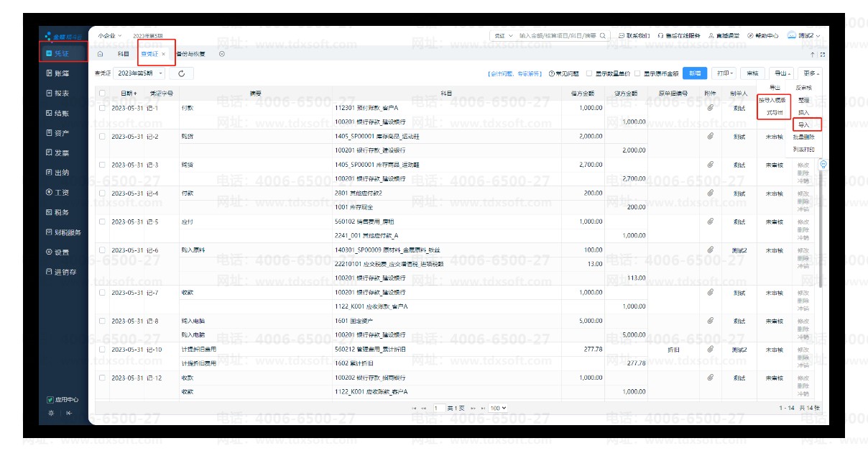Screen dimensions: 868x451
Task: Close the 查凭证 tab
Action: point(164,54)
